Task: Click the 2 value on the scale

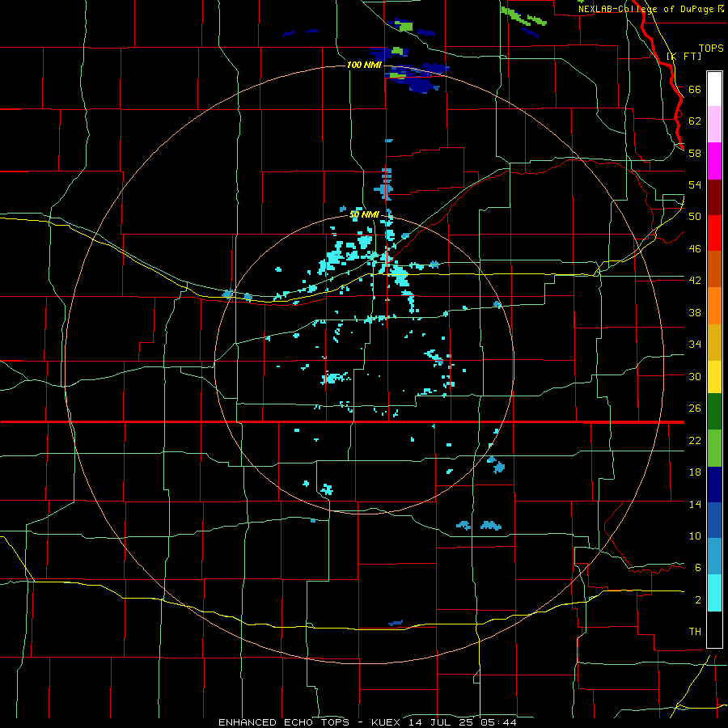Action: tap(697, 600)
